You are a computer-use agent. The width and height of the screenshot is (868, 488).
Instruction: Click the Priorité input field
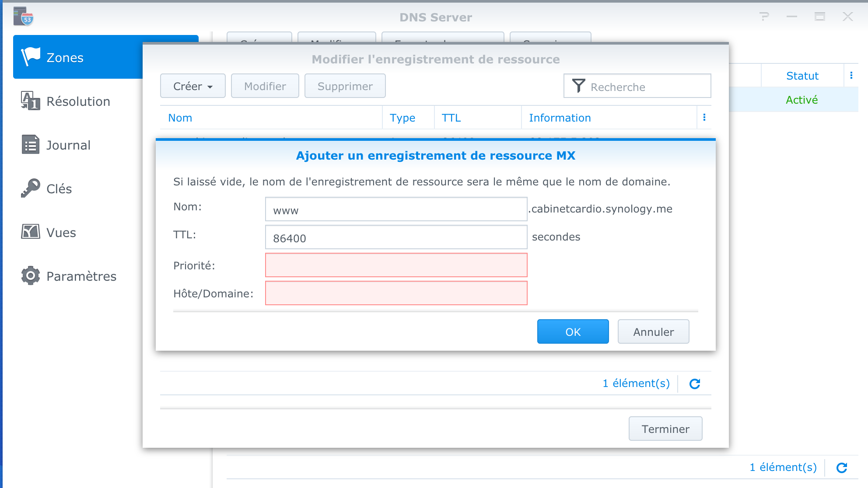coord(396,265)
